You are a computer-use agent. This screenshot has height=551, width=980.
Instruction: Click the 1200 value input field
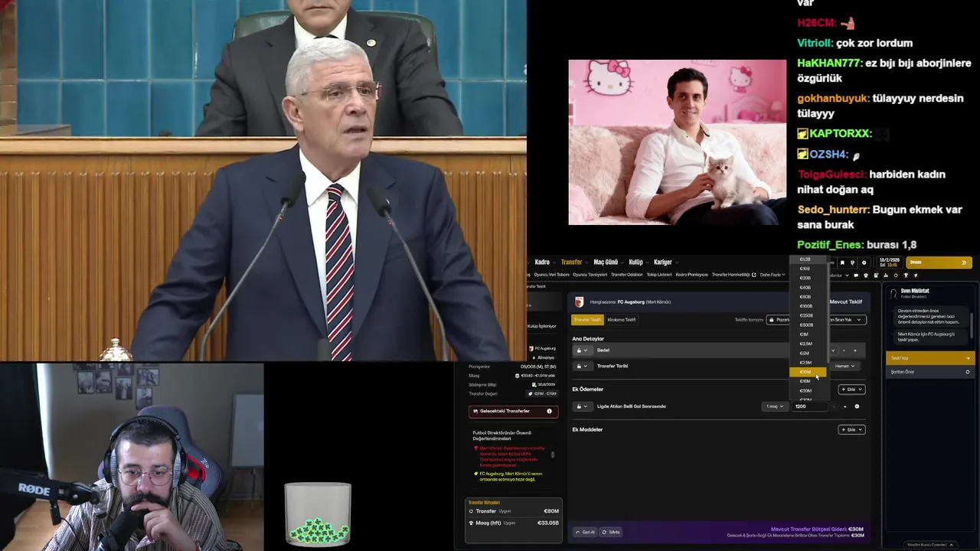[x=809, y=406]
